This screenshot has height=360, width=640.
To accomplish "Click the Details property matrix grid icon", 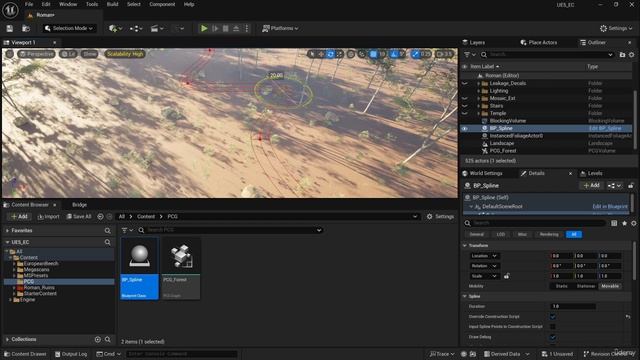I will tap(614, 223).
